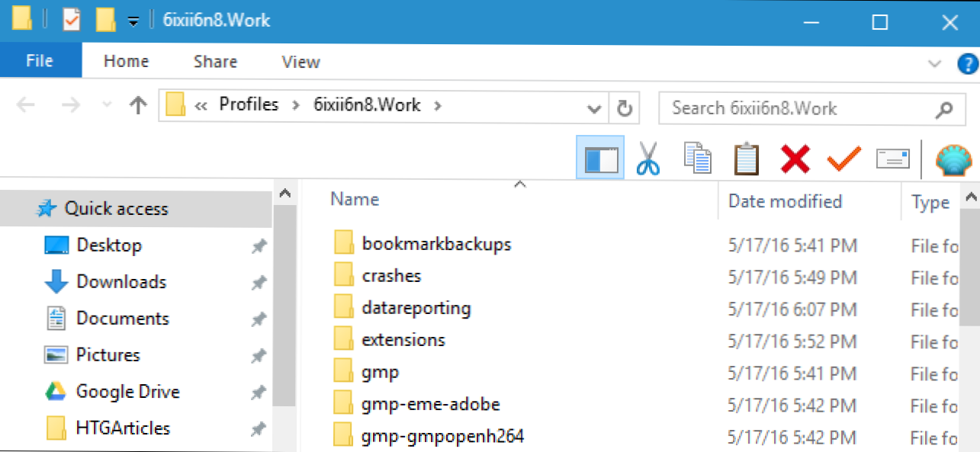Expand the ribbon with the chevron

[x=935, y=63]
